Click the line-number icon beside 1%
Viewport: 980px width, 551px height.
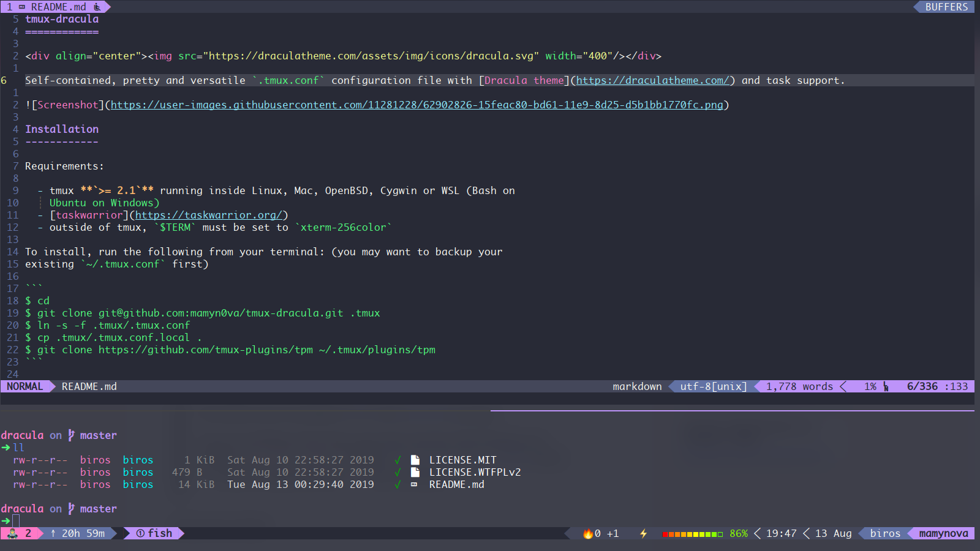886,386
